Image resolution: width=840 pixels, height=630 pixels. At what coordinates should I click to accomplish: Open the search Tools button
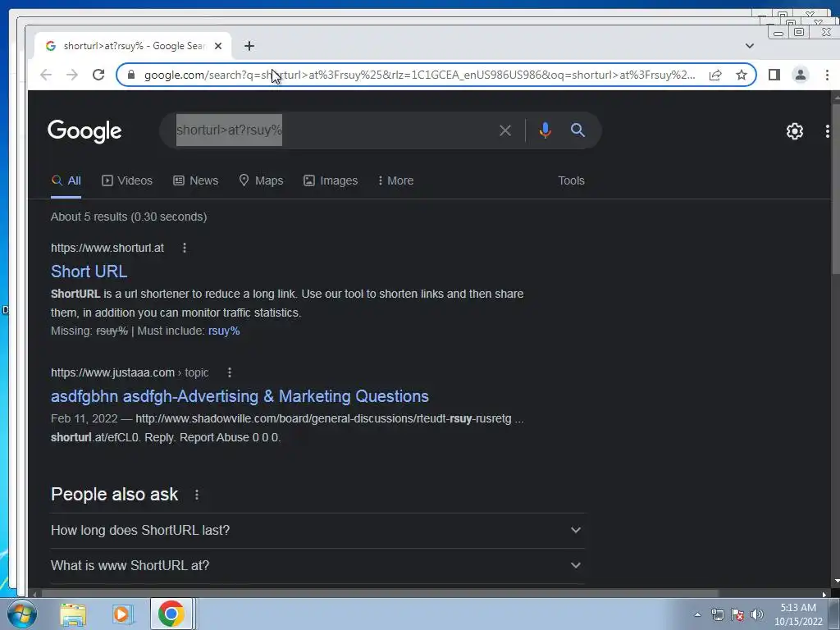click(571, 180)
